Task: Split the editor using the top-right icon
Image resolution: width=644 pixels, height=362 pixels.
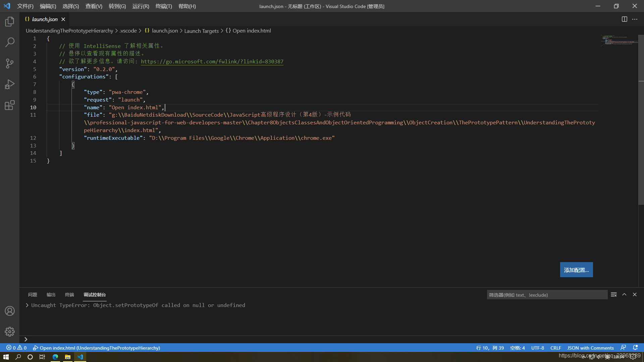Action: tap(625, 19)
